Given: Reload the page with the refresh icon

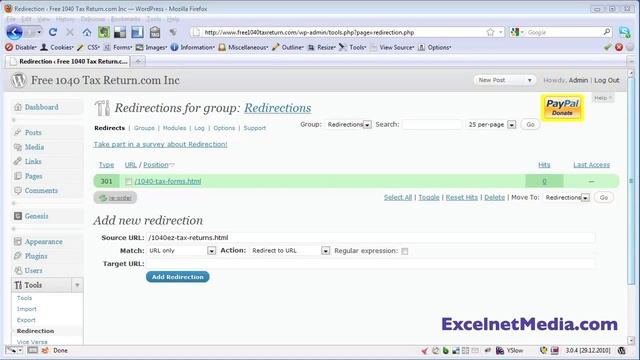Looking at the screenshot, I should pos(53,32).
